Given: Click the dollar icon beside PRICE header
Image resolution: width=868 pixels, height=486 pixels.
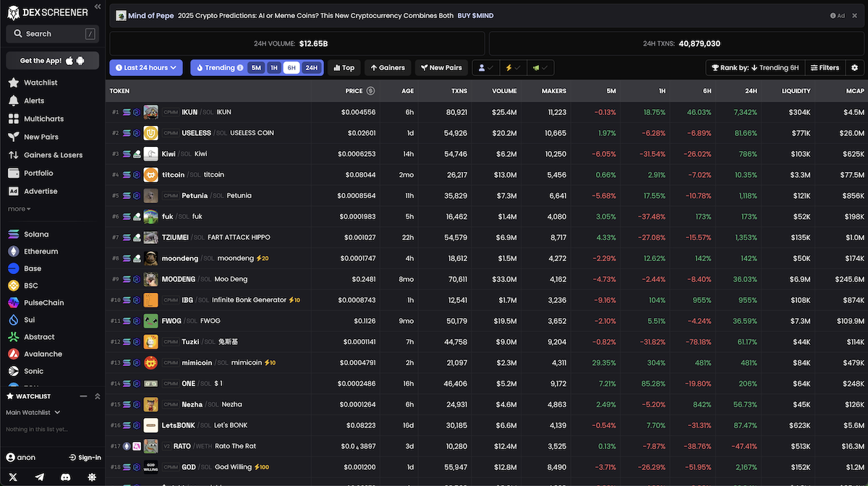Looking at the screenshot, I should [370, 91].
